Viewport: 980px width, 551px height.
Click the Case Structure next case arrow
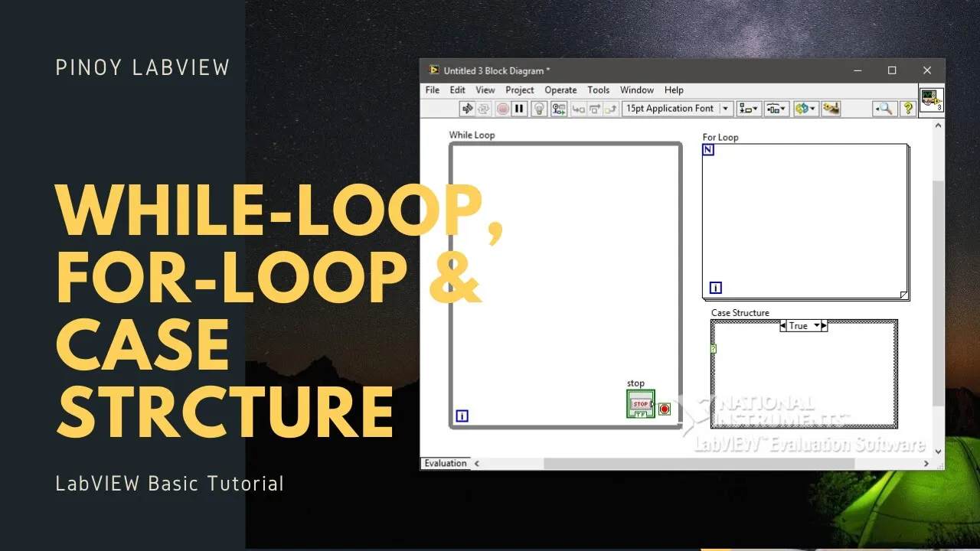(x=824, y=325)
